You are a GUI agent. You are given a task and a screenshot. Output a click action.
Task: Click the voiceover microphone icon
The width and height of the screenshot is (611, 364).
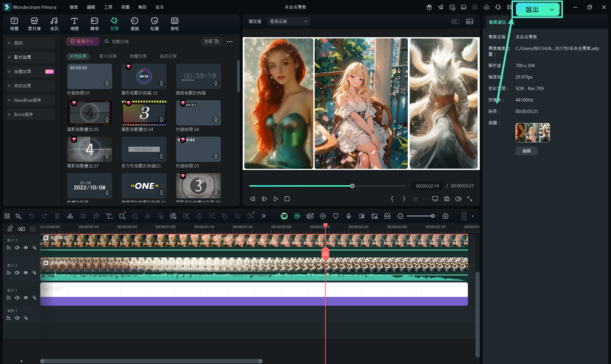[348, 216]
